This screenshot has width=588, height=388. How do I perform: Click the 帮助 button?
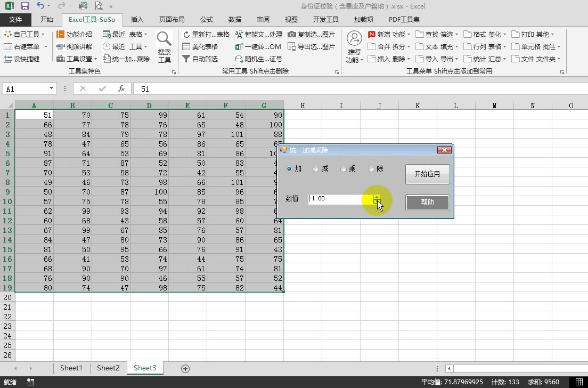tap(427, 203)
